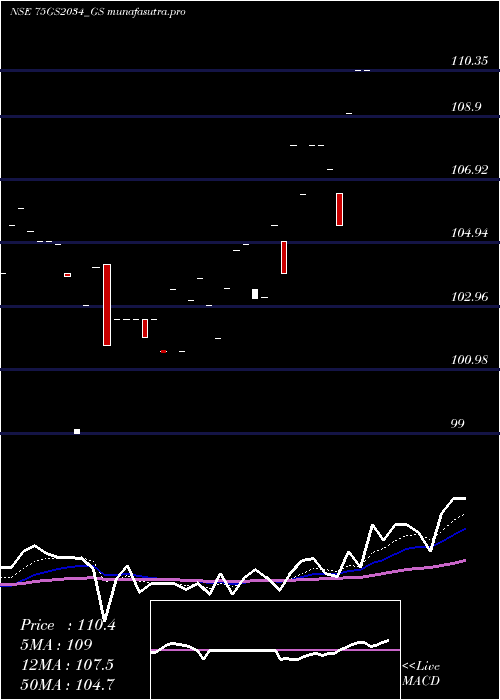Click the 100.98 price level label
Screen dimensions: 500x700
tap(469, 359)
